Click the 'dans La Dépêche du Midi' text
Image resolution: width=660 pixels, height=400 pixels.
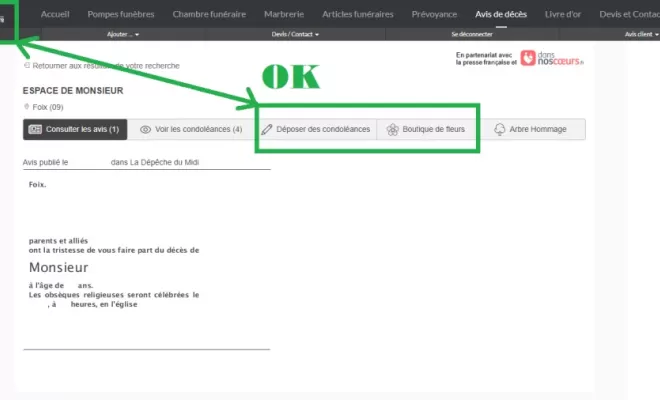click(x=155, y=162)
